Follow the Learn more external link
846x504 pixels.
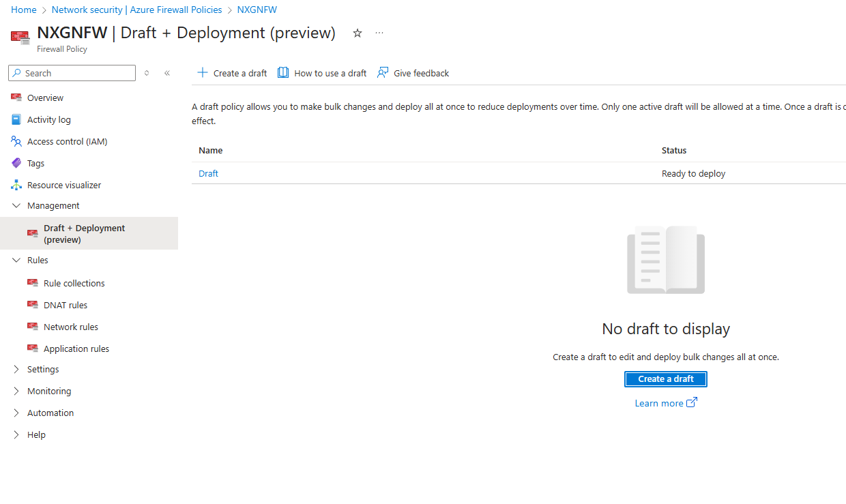coord(665,403)
